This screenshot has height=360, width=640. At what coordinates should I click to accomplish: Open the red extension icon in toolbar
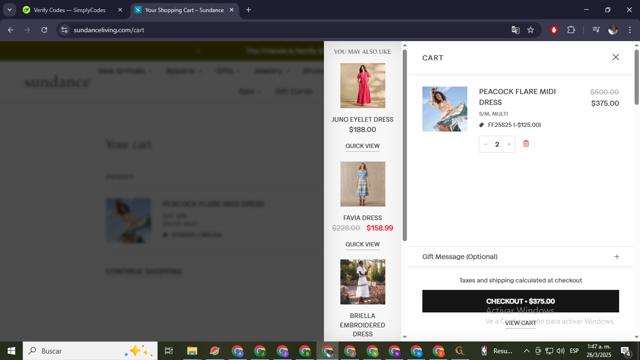(554, 30)
